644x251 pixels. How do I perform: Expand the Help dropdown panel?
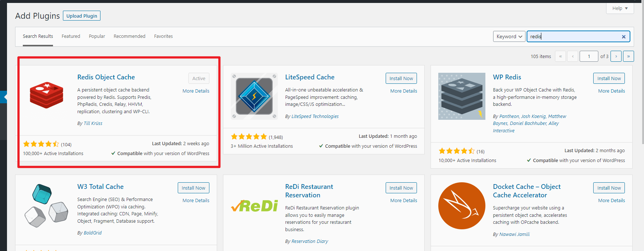620,8
